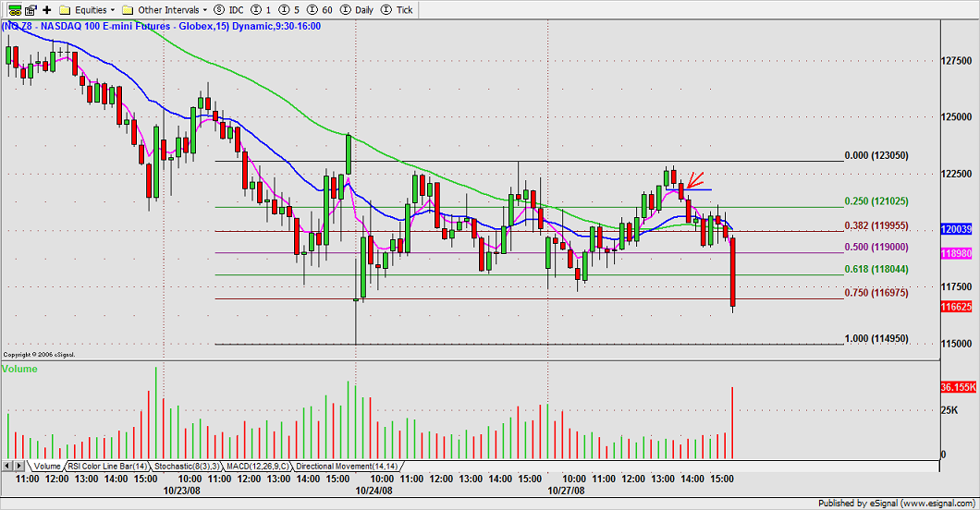Click the 10/24/08 date label

[x=374, y=490]
